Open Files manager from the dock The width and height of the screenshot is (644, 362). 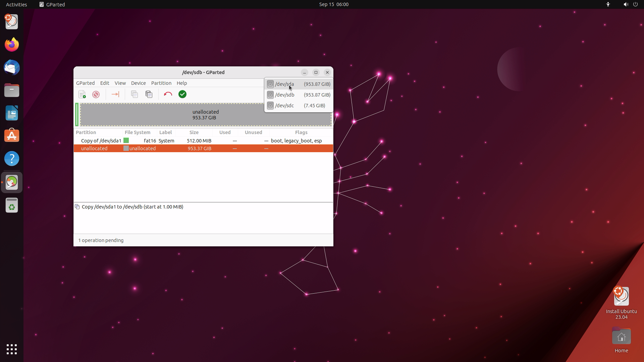tap(12, 90)
